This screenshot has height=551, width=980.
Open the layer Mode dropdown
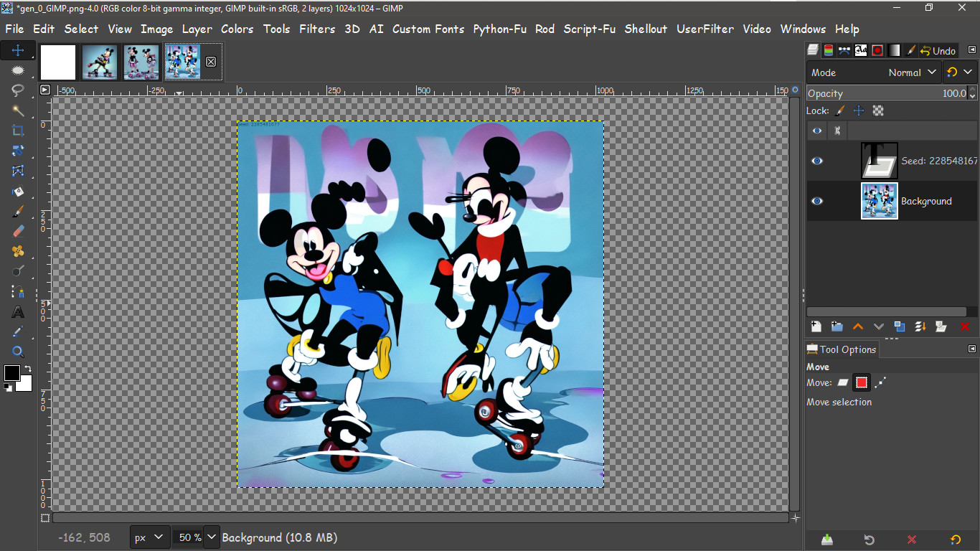coord(911,72)
